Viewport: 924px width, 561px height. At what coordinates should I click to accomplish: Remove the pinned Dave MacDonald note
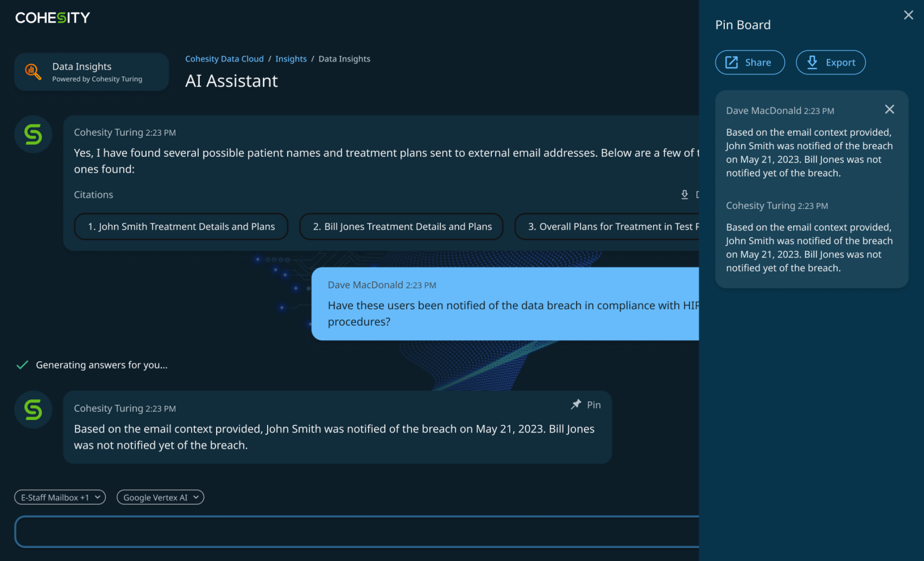tap(889, 109)
